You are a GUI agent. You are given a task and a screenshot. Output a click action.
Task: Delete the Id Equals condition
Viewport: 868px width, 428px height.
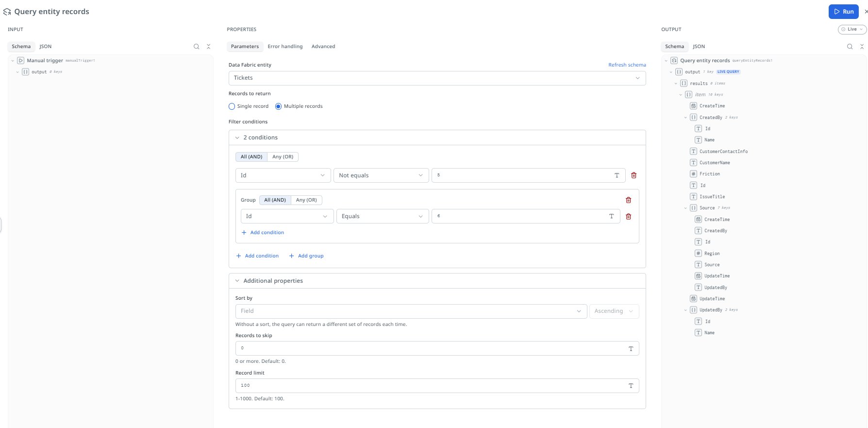pos(629,217)
